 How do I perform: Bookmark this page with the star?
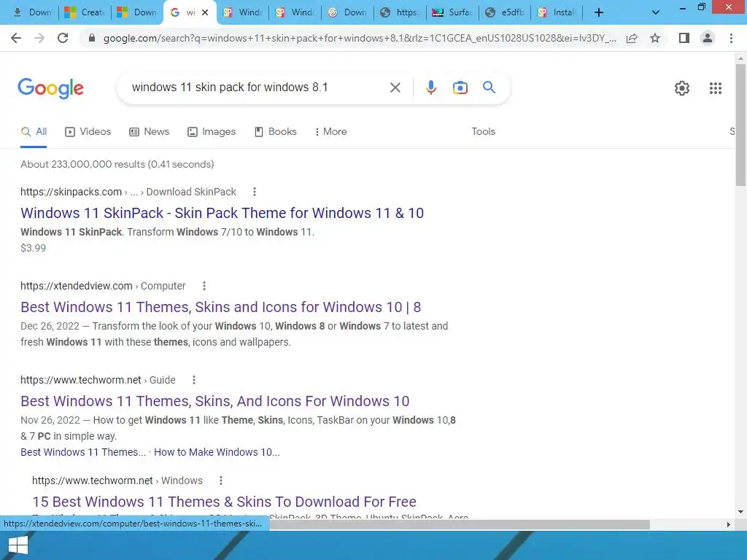coord(655,38)
